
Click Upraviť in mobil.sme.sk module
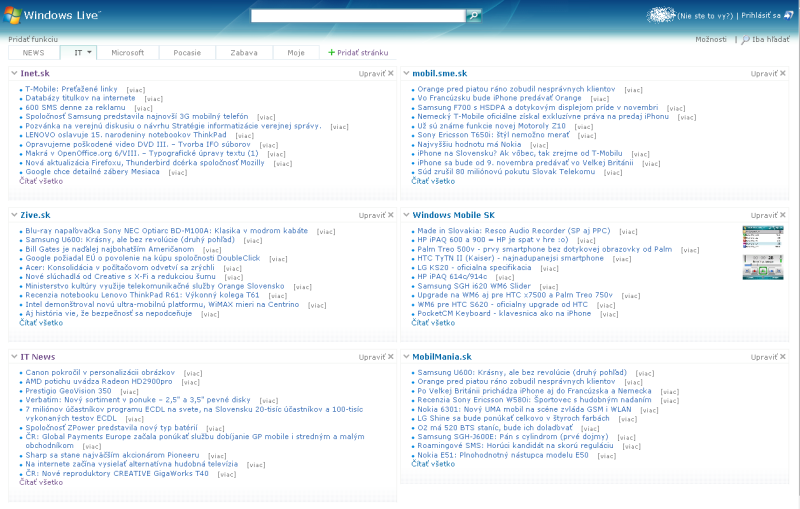764,73
